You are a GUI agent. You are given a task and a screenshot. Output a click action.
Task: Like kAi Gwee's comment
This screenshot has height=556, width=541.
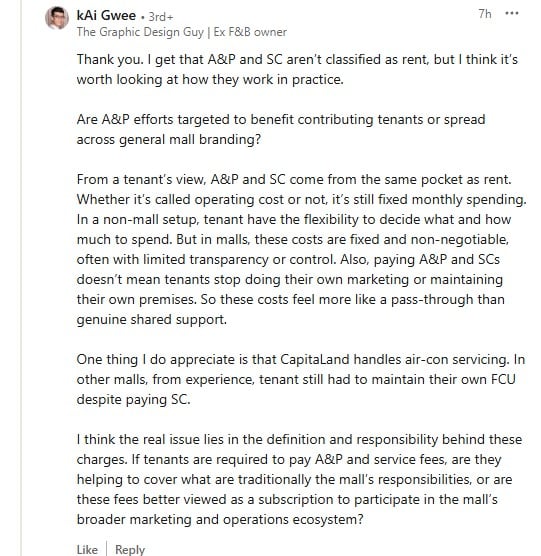pos(87,549)
